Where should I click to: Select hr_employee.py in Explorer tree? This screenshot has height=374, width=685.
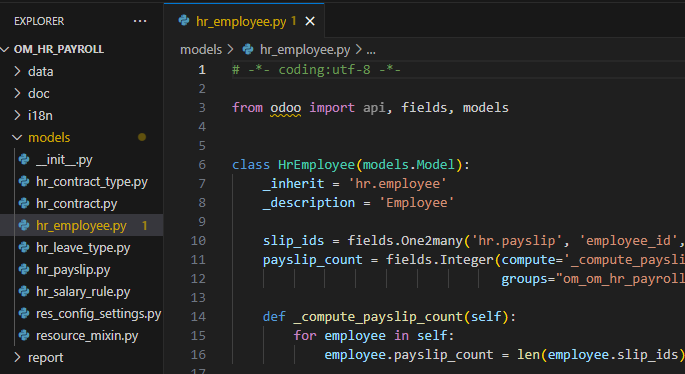coord(81,225)
